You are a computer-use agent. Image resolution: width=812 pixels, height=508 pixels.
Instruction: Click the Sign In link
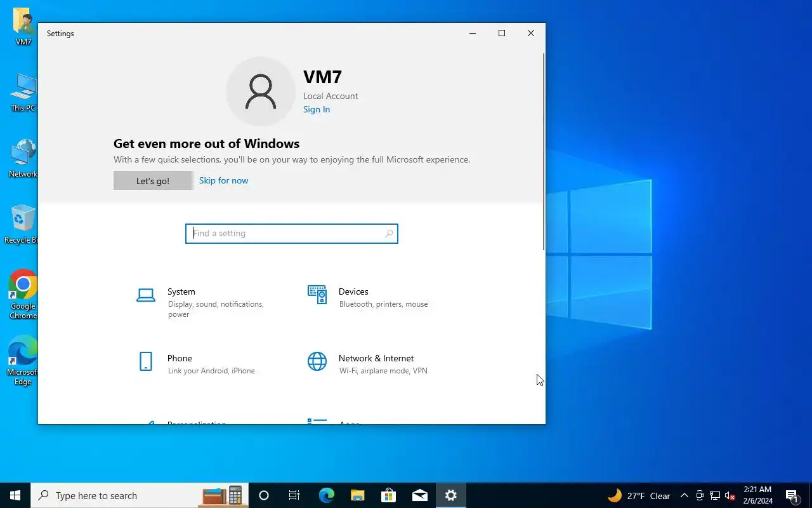(317, 109)
